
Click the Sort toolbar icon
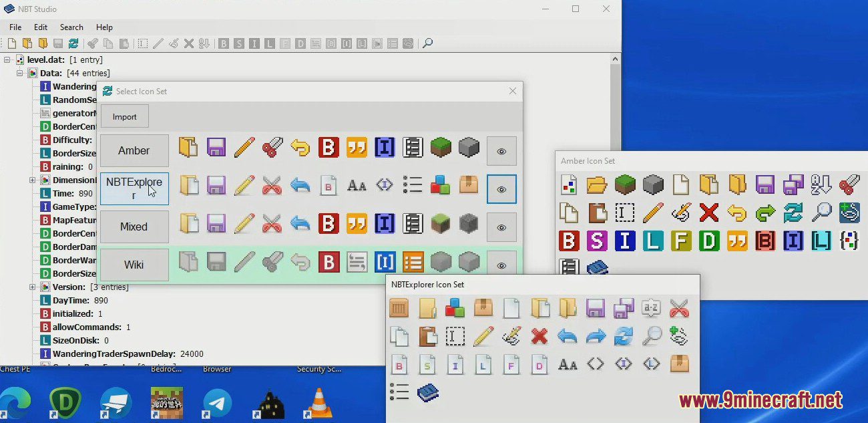[204, 43]
